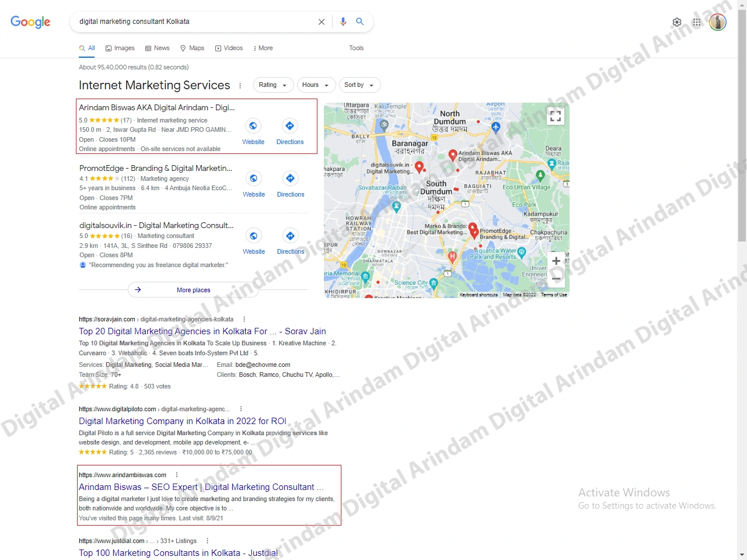Open Top 20 Digital Marketing Agencies result
The width and height of the screenshot is (747, 560).
point(203,331)
